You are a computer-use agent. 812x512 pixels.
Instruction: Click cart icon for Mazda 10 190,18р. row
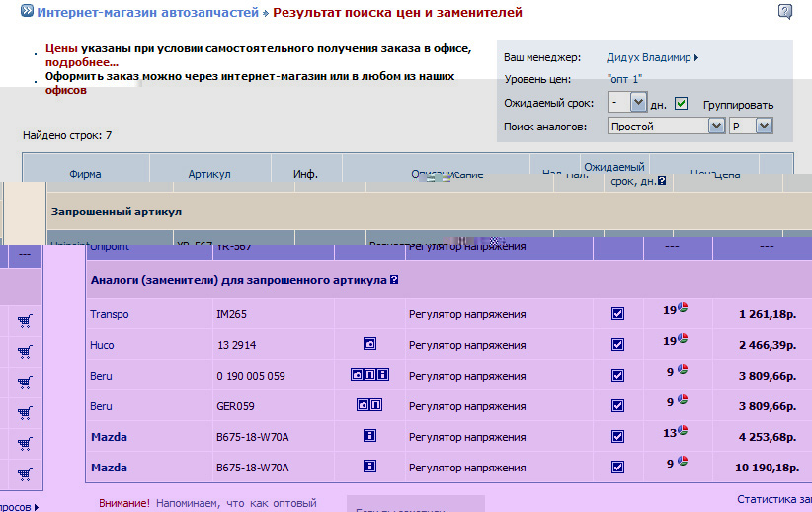tap(25, 473)
